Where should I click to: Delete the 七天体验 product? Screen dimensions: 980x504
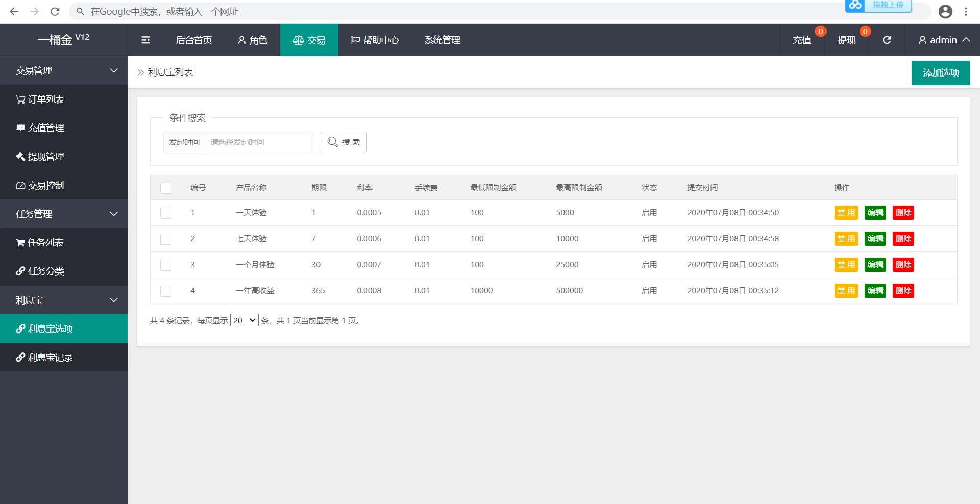tap(903, 239)
